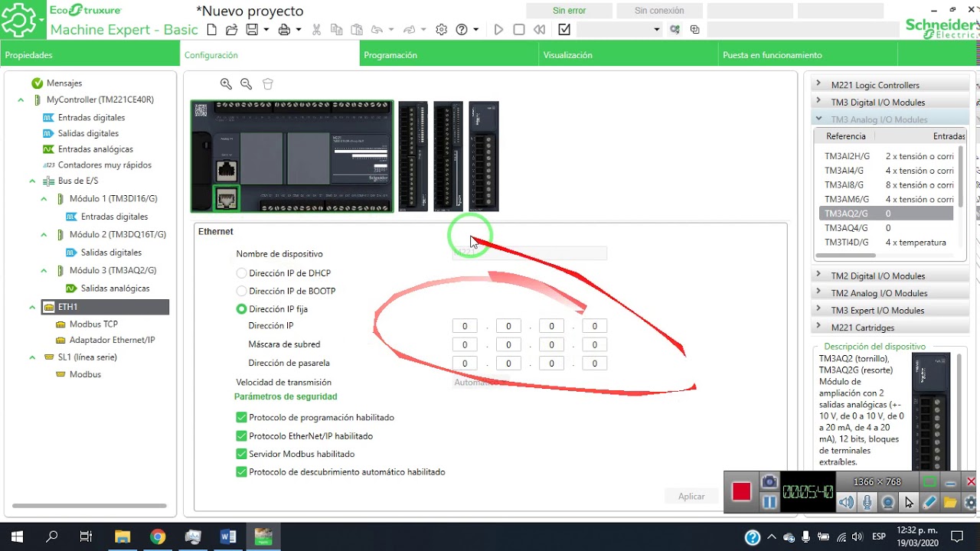Pause the screen recording
This screenshot has height=551, width=980.
pyautogui.click(x=769, y=502)
